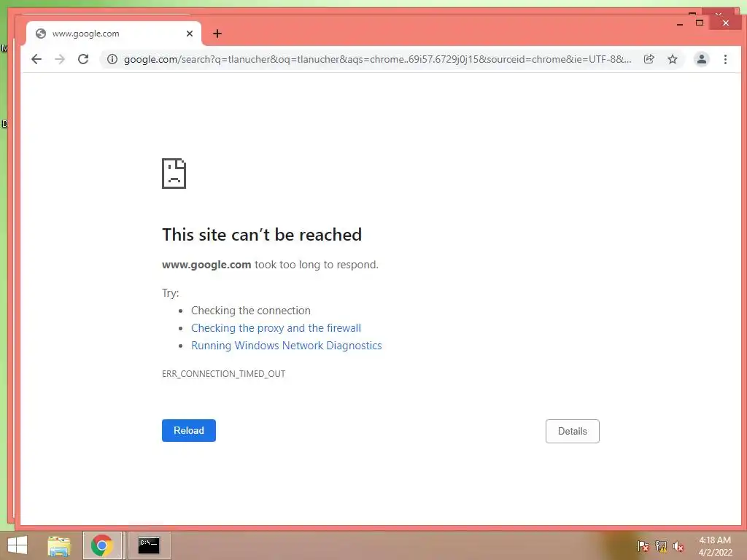Bookmark this tab with the star icon
This screenshot has width=747, height=560.
[672, 59]
